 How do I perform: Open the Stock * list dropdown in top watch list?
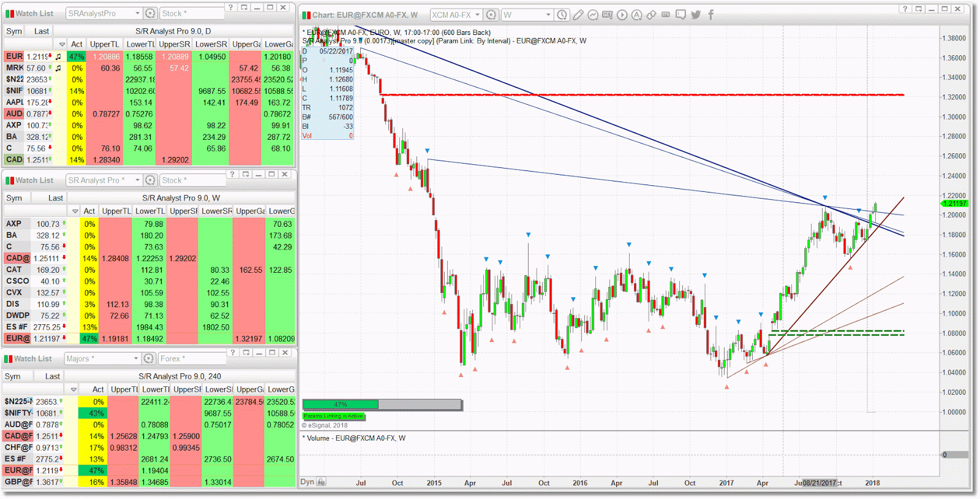pyautogui.click(x=193, y=13)
